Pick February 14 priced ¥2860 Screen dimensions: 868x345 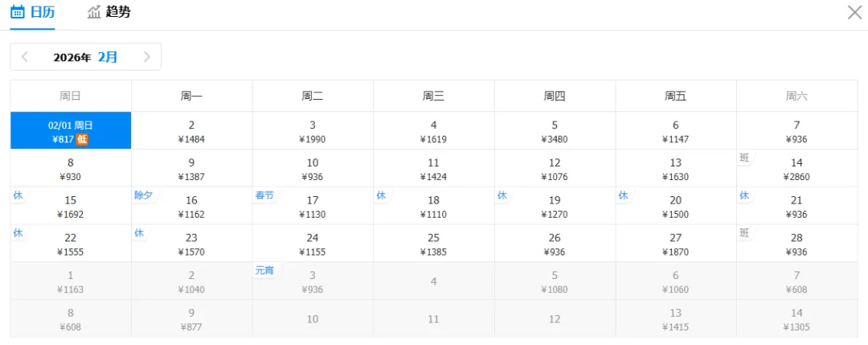pyautogui.click(x=796, y=169)
